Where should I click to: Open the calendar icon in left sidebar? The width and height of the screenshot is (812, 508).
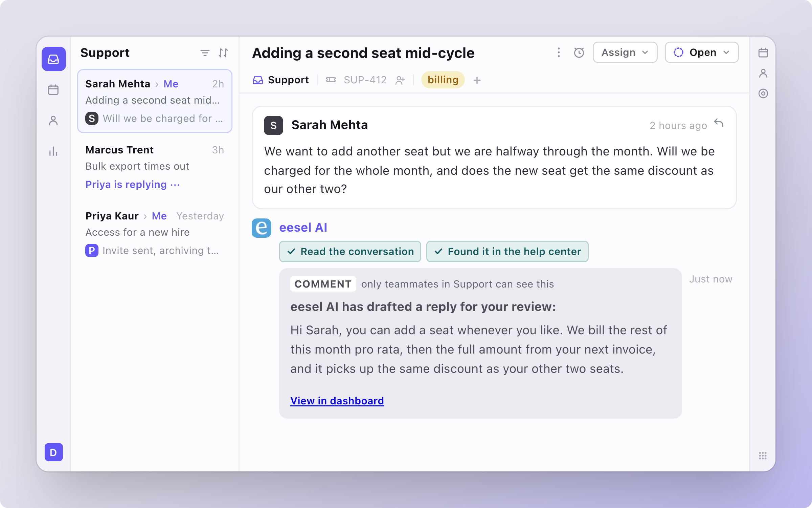(53, 90)
